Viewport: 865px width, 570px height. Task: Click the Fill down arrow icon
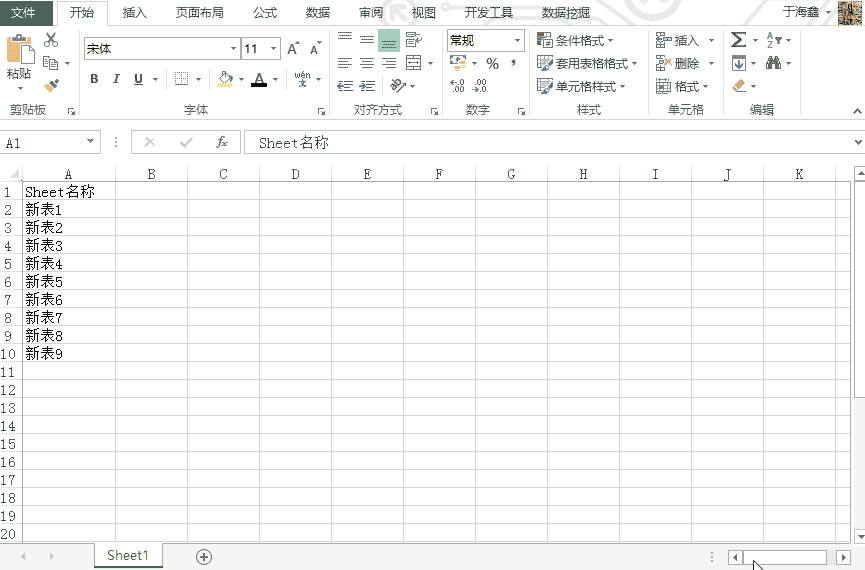click(739, 63)
